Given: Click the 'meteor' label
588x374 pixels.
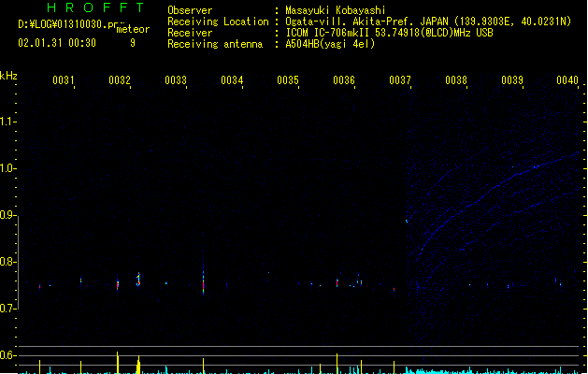Looking at the screenshot, I should click(133, 29).
